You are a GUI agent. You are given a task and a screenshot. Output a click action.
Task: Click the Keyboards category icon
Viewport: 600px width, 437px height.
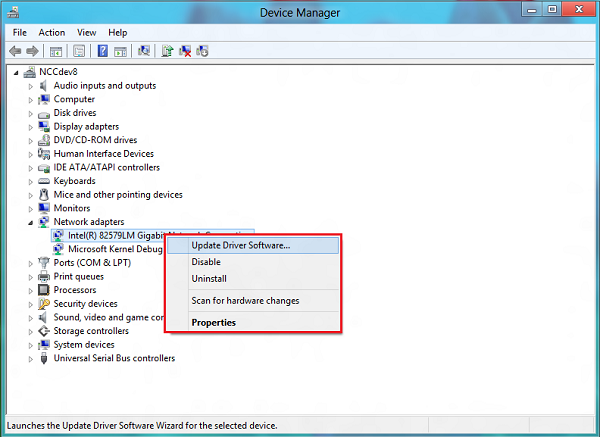(44, 181)
